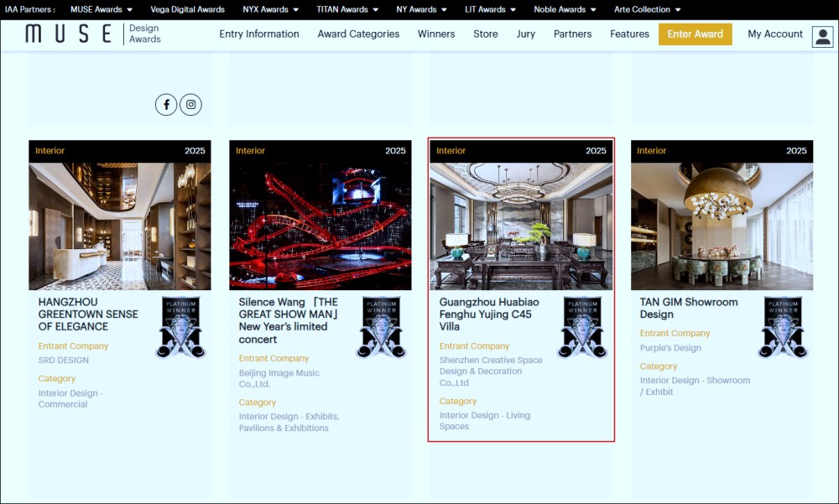Click the Facebook icon

(166, 105)
